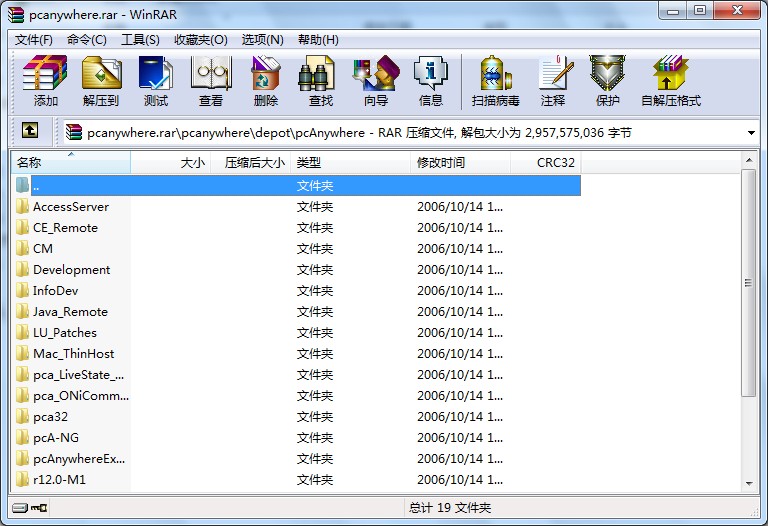Viewport: 768px width, 526px height.
Task: Click the Java_Remote folder icon
Action: click(x=23, y=312)
